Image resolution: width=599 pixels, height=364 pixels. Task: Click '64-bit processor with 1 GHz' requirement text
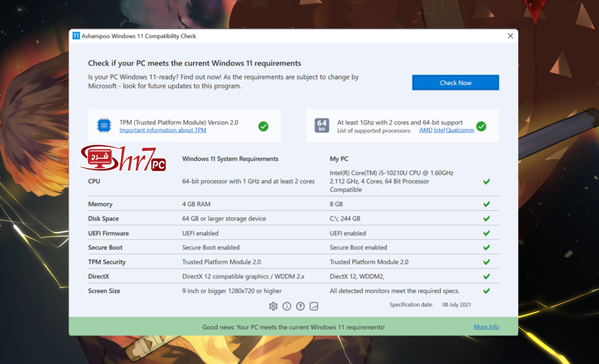248,181
